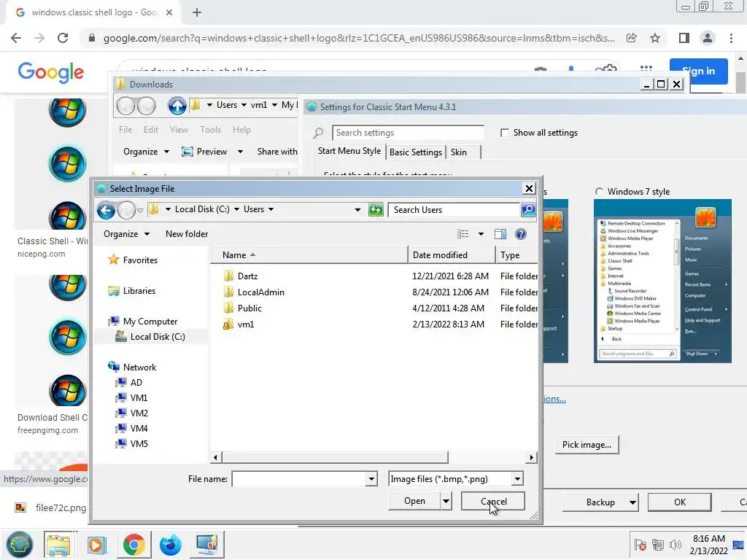Click volume speaker icon in system tray
The height and width of the screenshot is (560, 747).
(x=675, y=545)
